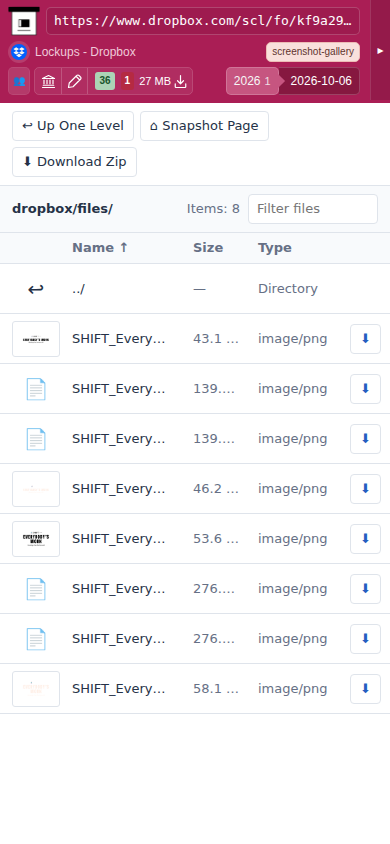
Task: Click the URL address field
Action: click(203, 21)
